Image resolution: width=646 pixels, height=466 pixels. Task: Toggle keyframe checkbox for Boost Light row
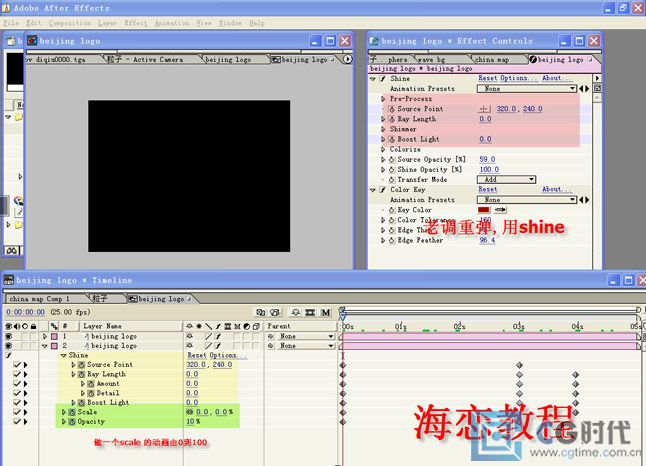tap(17, 403)
